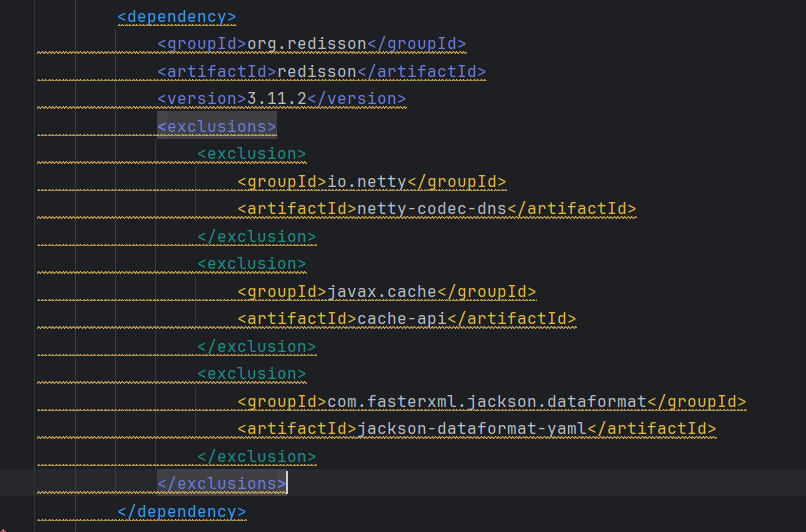This screenshot has width=806, height=532.
Task: Click the version 3.11.2 line
Action: (282, 99)
